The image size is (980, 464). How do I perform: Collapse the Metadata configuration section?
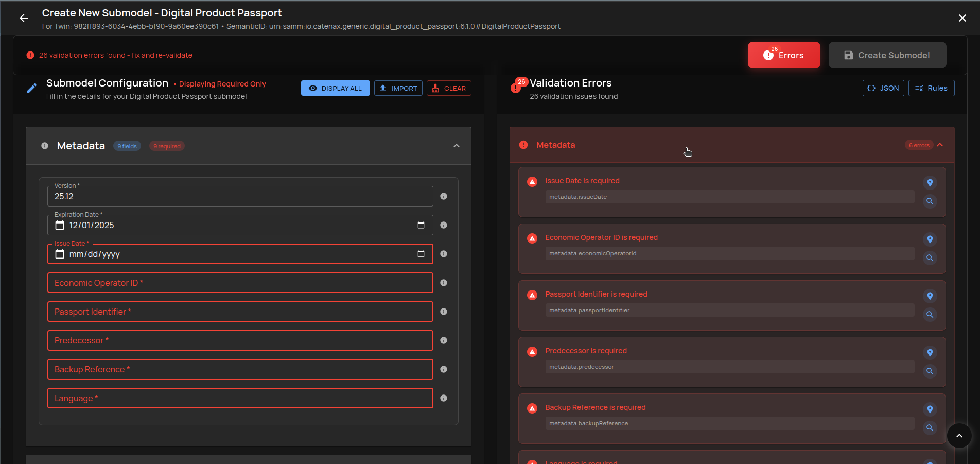point(456,146)
